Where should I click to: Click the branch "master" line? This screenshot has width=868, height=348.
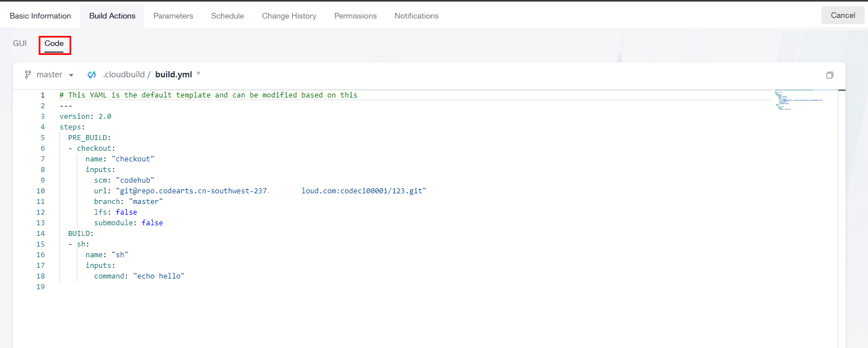coord(128,202)
